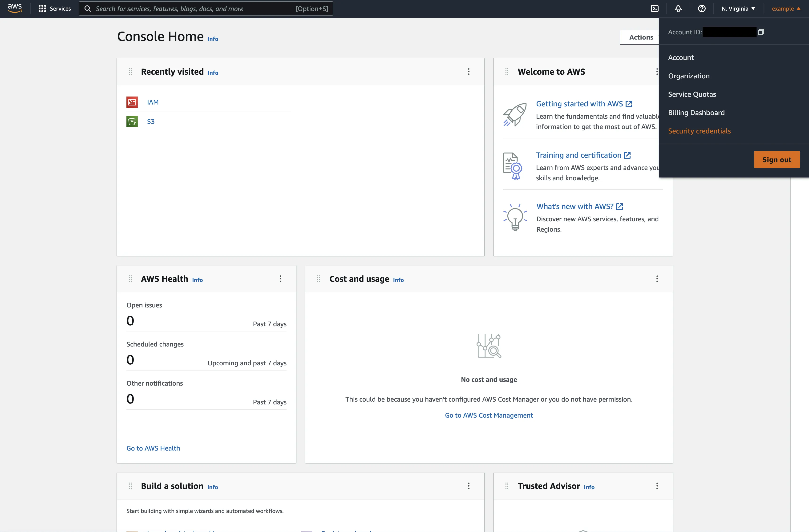
Task: Launch CloudShell terminal icon
Action: tap(655, 8)
